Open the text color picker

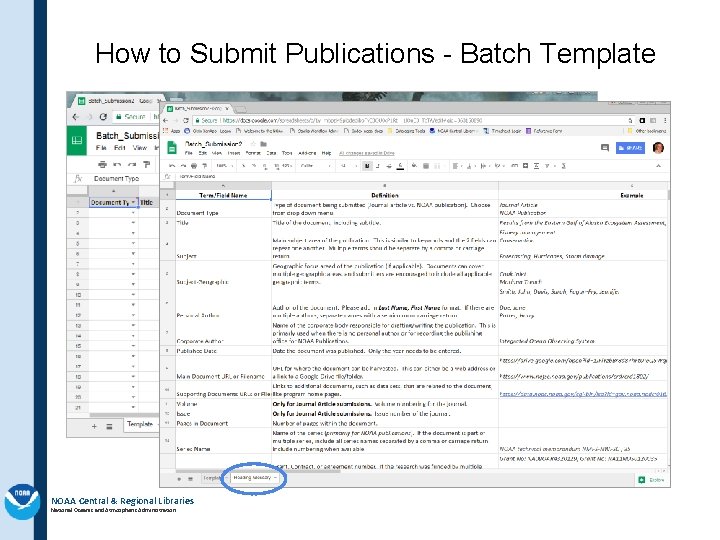(x=400, y=166)
